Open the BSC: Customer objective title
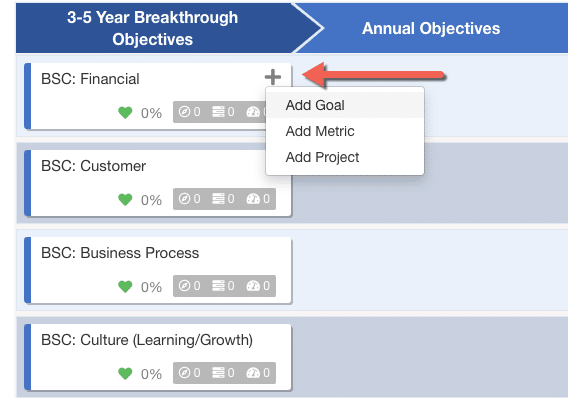The image size is (568, 404). tap(93, 166)
